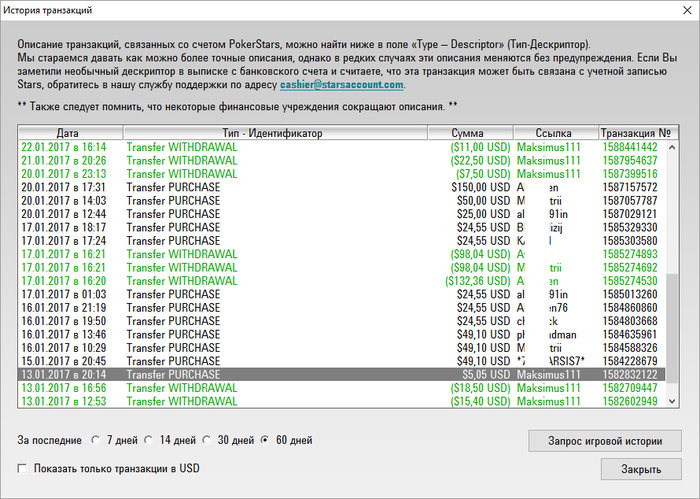Select transaction number 1587399516
This screenshot has height=499, width=700.
[342, 174]
